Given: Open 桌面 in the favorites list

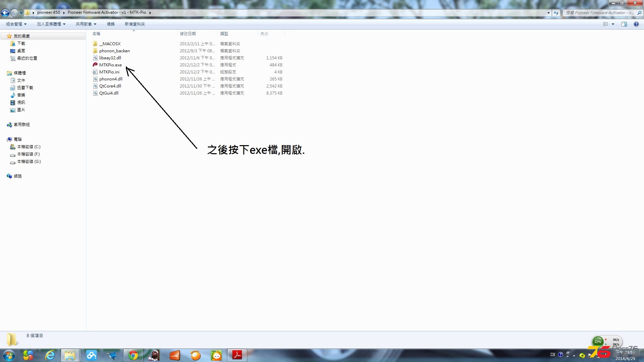Looking at the screenshot, I should tap(21, 51).
